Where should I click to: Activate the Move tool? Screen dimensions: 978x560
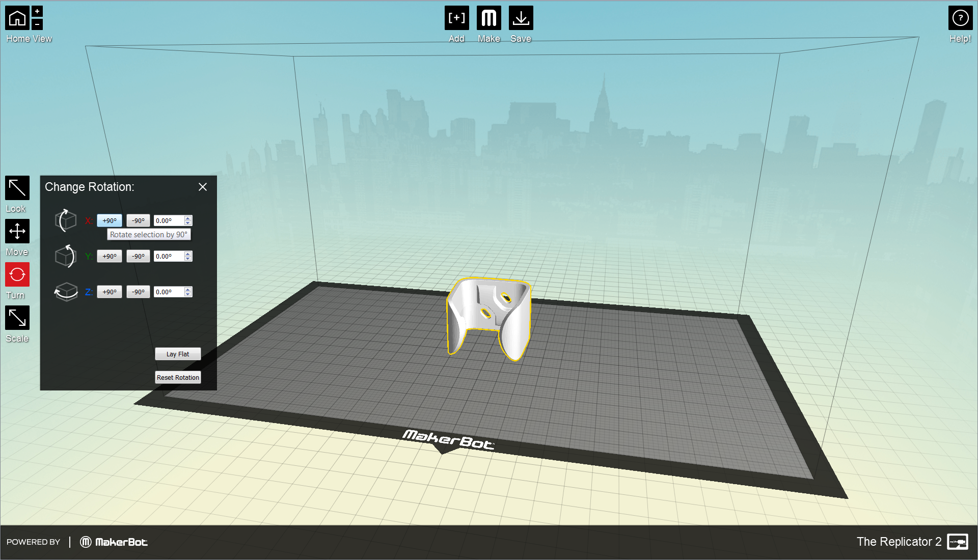pos(17,232)
